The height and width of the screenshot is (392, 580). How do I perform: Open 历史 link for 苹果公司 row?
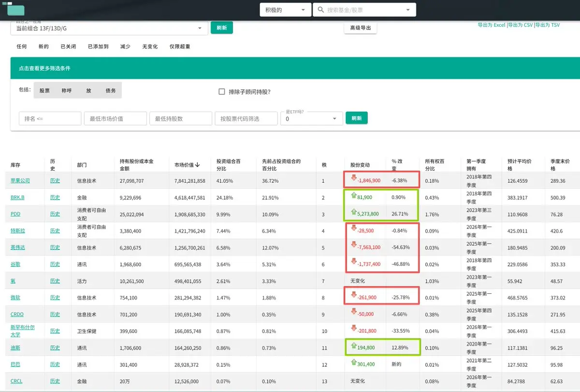point(55,180)
